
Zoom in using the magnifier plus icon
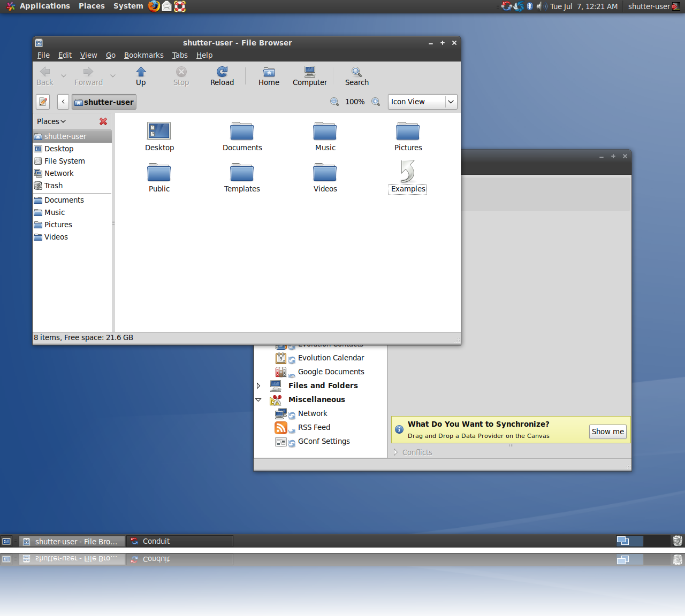pyautogui.click(x=376, y=102)
